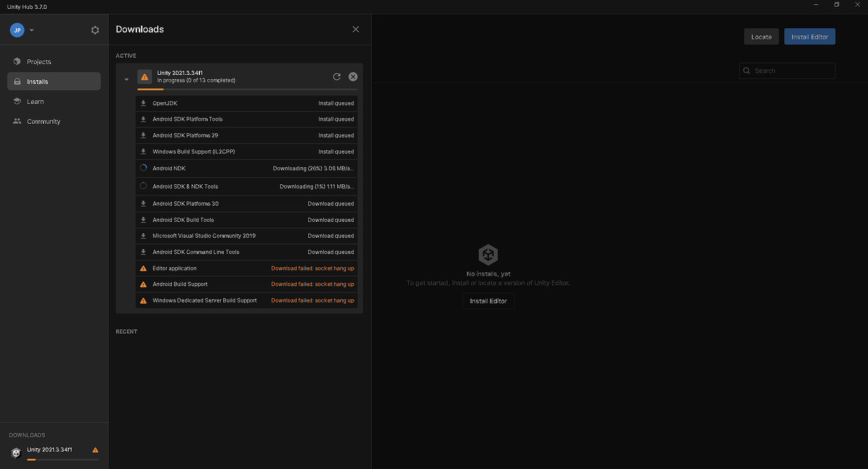Collapse the Unity 2021.3.34f1 download details
868x469 pixels.
click(126, 78)
